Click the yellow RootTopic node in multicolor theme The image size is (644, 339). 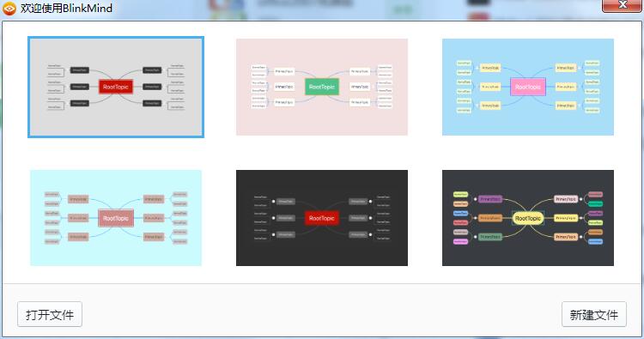tap(528, 218)
